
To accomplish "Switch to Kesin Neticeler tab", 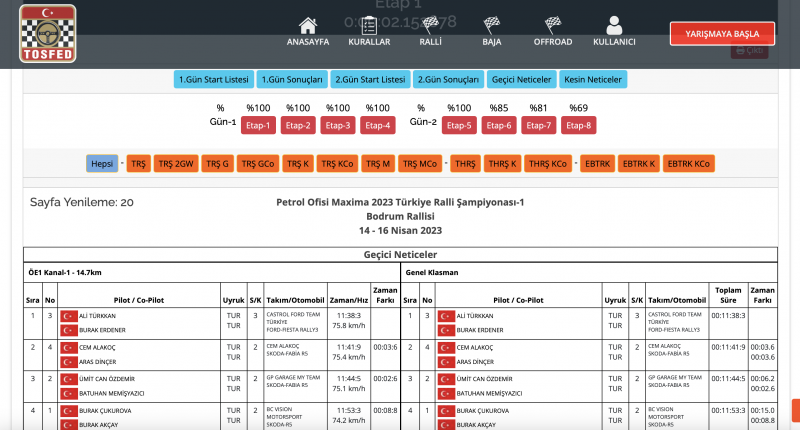I will point(593,80).
